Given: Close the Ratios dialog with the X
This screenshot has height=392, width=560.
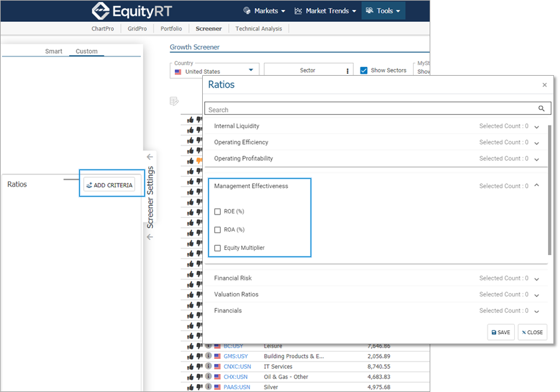Looking at the screenshot, I should [x=545, y=85].
